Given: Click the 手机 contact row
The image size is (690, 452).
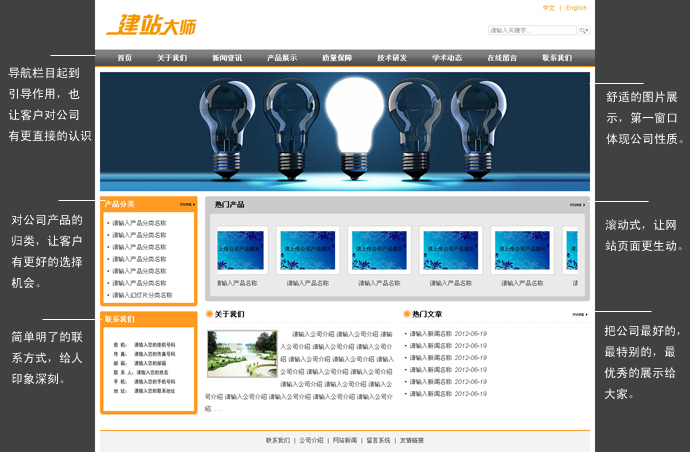Looking at the screenshot, I should click(144, 382).
